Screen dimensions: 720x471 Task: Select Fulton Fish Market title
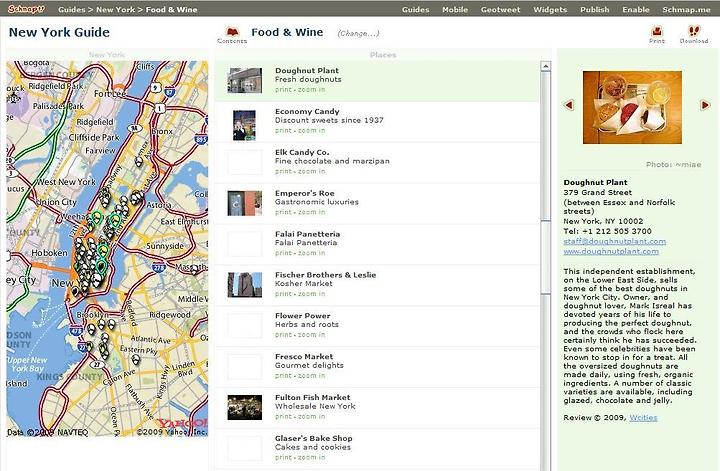tap(313, 398)
